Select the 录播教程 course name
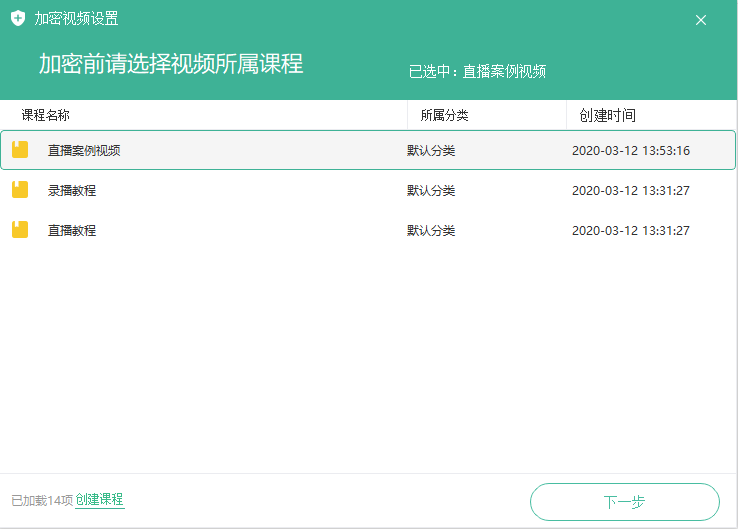 pos(72,191)
